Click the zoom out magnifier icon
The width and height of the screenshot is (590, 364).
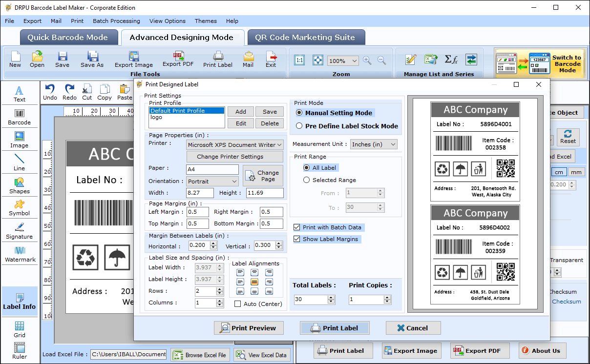pos(382,61)
